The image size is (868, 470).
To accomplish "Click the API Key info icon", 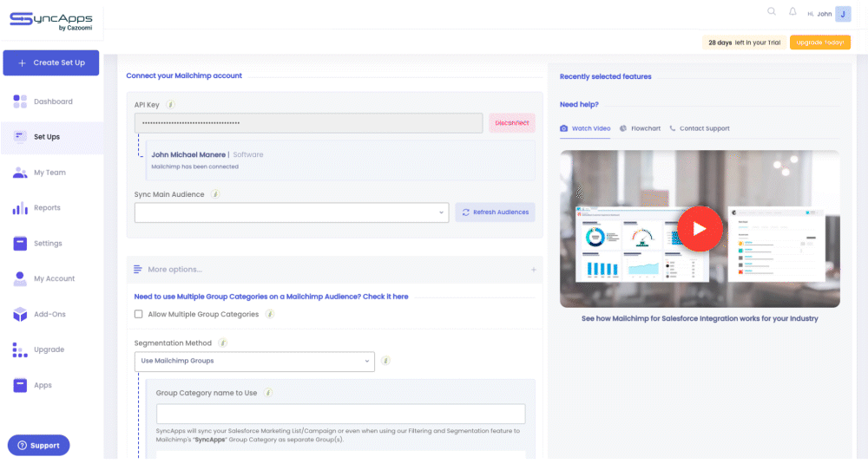I will (x=170, y=105).
